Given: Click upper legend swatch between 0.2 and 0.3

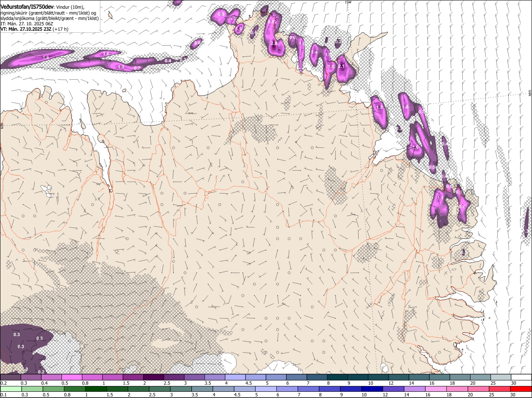Looking at the screenshot, I should [x=10, y=377].
